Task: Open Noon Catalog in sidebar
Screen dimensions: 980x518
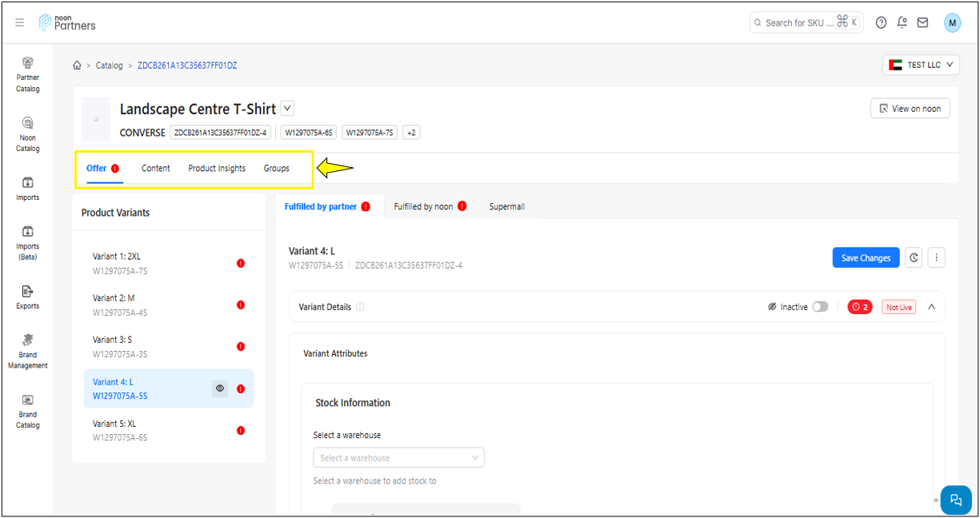Action: pyautogui.click(x=27, y=134)
